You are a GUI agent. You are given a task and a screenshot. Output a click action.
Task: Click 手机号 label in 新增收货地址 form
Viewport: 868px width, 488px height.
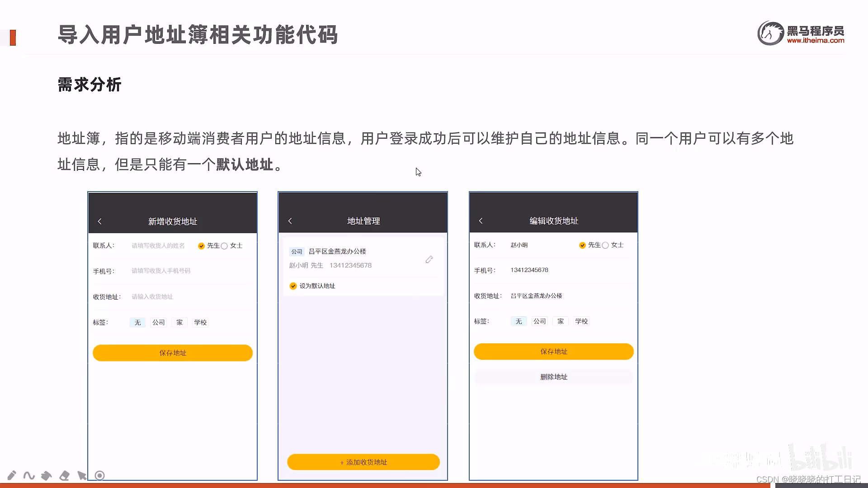(x=104, y=272)
